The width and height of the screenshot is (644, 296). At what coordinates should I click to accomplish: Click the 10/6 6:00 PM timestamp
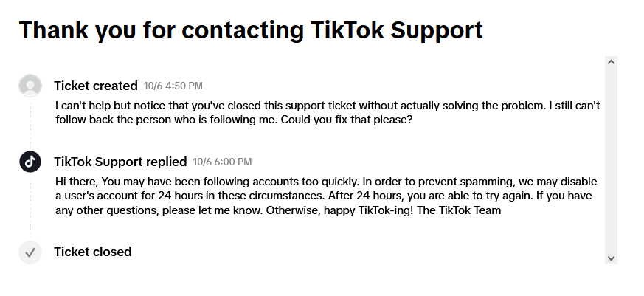pos(222,162)
